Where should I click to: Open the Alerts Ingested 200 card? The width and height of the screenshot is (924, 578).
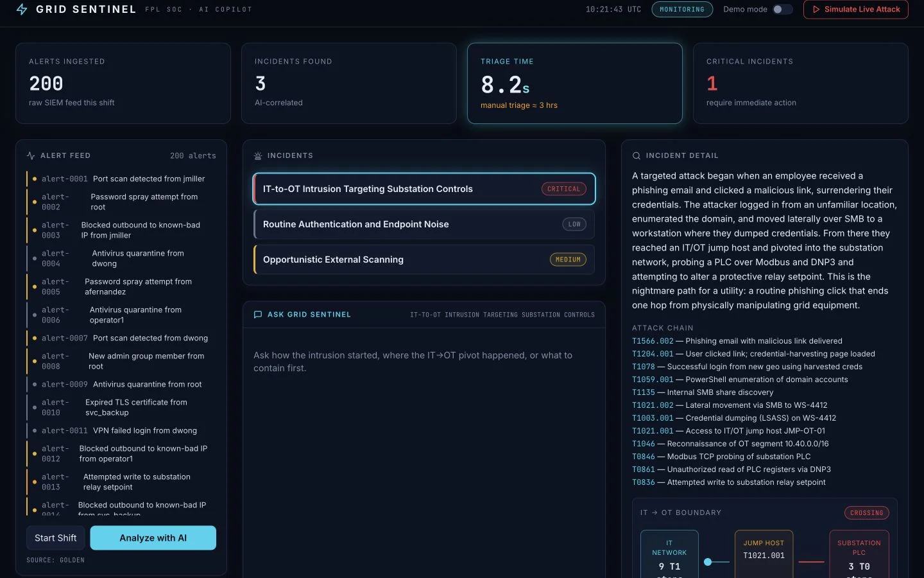point(123,83)
